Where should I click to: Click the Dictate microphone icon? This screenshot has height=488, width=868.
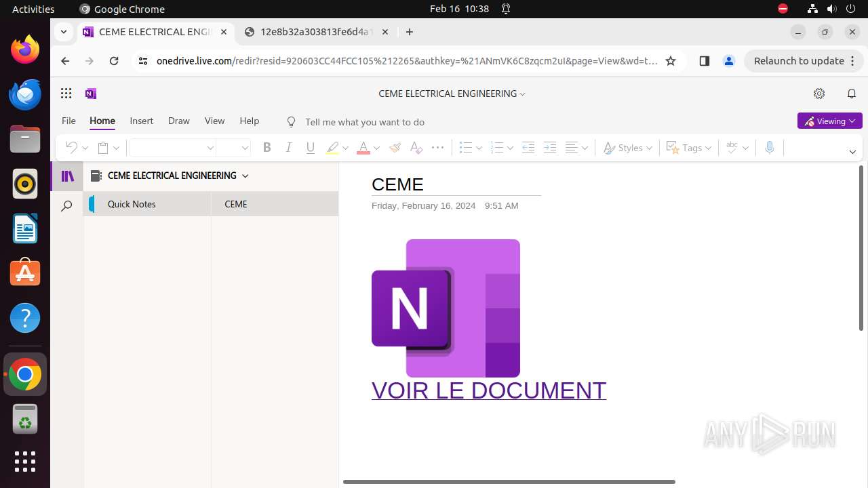769,148
